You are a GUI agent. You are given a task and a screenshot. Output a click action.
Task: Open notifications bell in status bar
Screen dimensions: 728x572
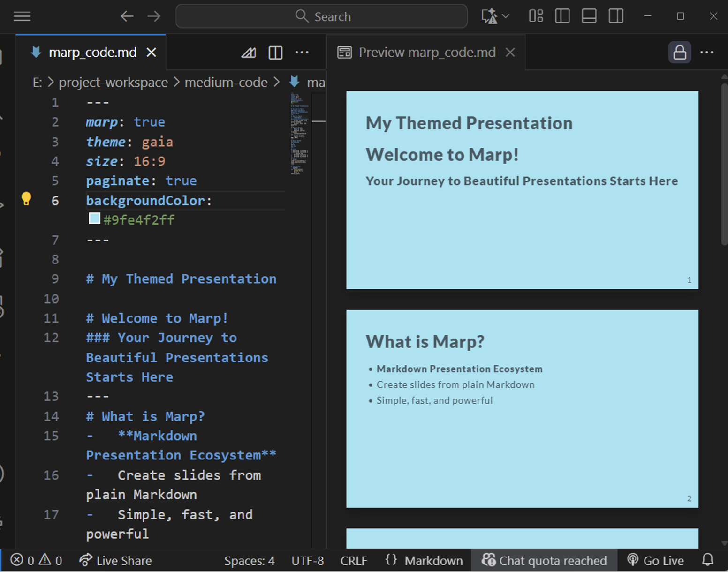click(707, 560)
